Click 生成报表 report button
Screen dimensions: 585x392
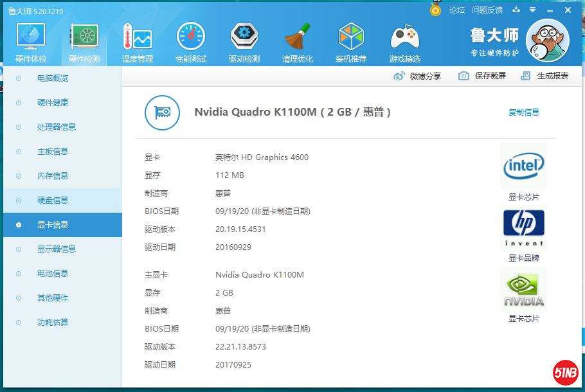(545, 76)
